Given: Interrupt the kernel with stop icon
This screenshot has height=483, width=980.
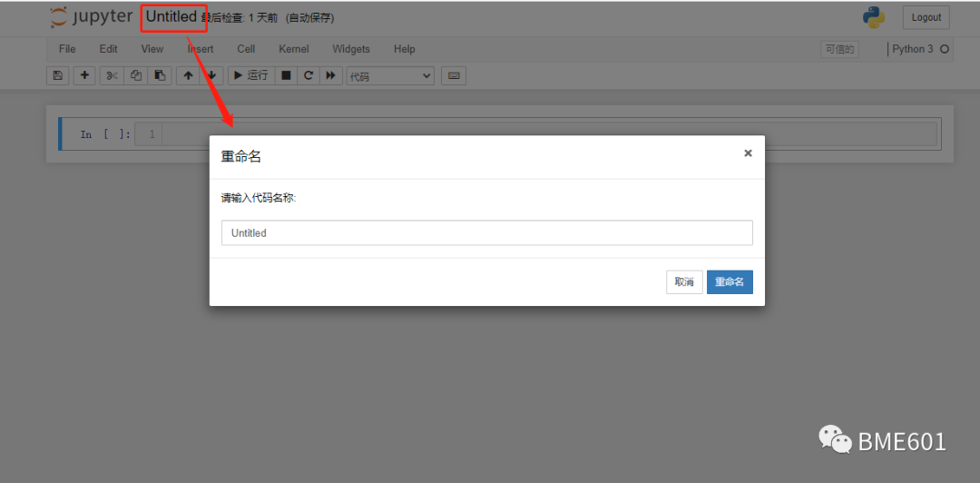Looking at the screenshot, I should pos(286,75).
